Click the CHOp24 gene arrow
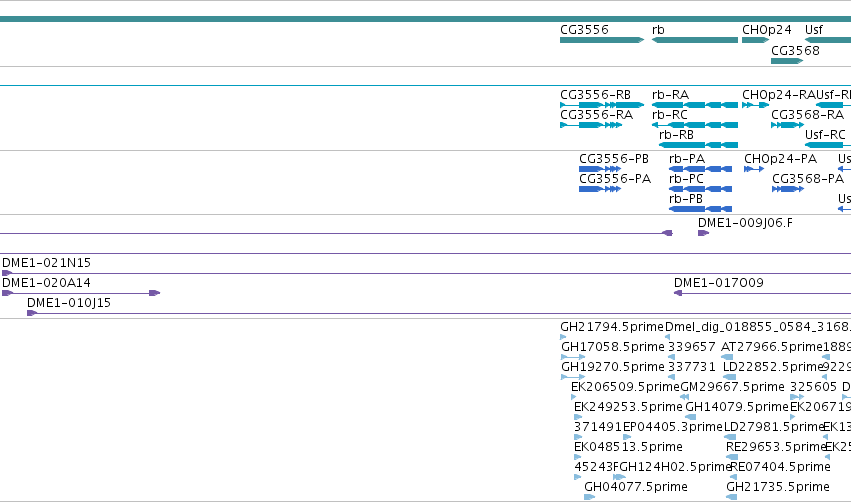The width and height of the screenshot is (851, 502). click(x=755, y=40)
